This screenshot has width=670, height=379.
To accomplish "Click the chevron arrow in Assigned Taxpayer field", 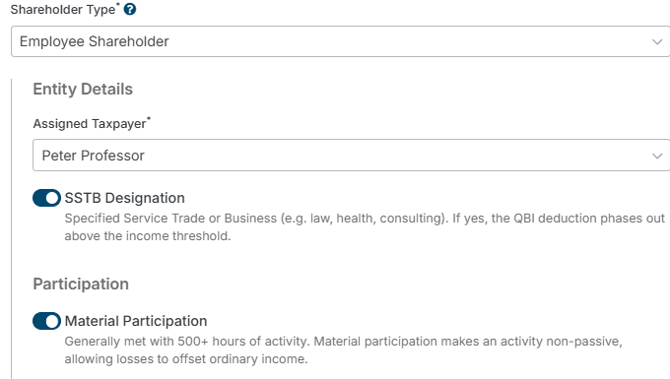I will (x=657, y=156).
